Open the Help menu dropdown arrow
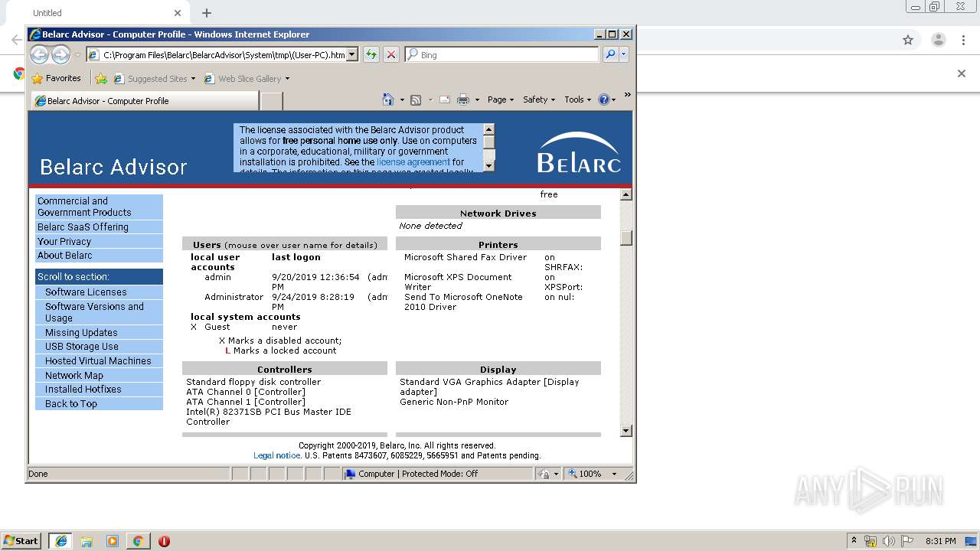This screenshot has width=980, height=551. click(x=613, y=99)
